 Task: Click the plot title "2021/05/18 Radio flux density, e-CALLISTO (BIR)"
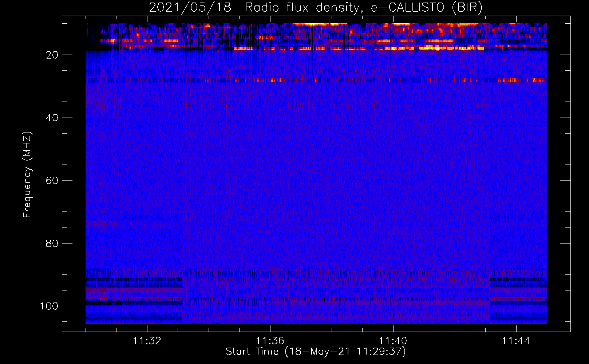316,7
